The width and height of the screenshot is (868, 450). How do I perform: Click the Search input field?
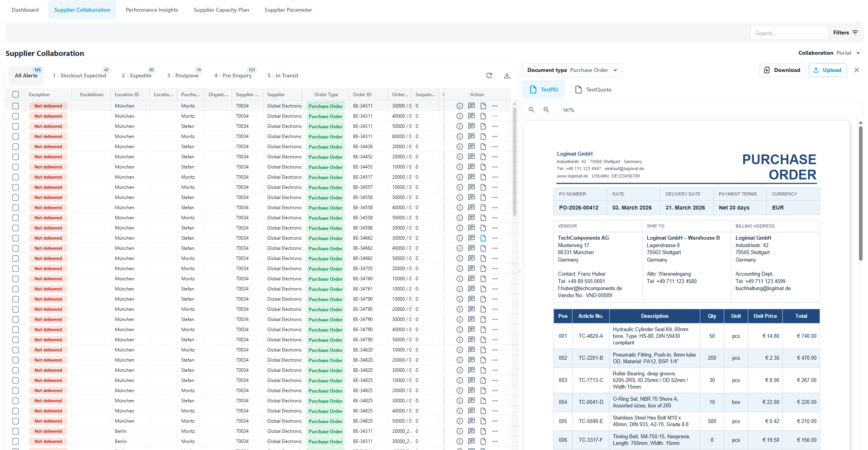[789, 33]
